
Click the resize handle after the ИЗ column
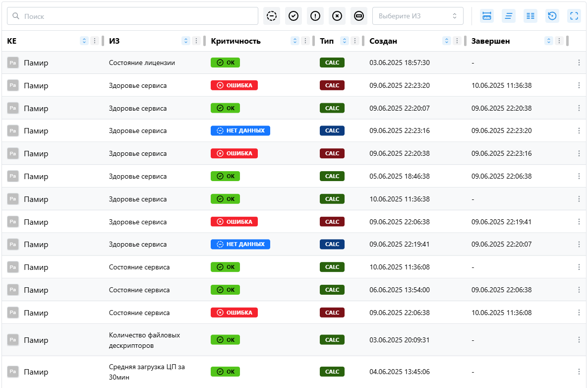[204, 41]
